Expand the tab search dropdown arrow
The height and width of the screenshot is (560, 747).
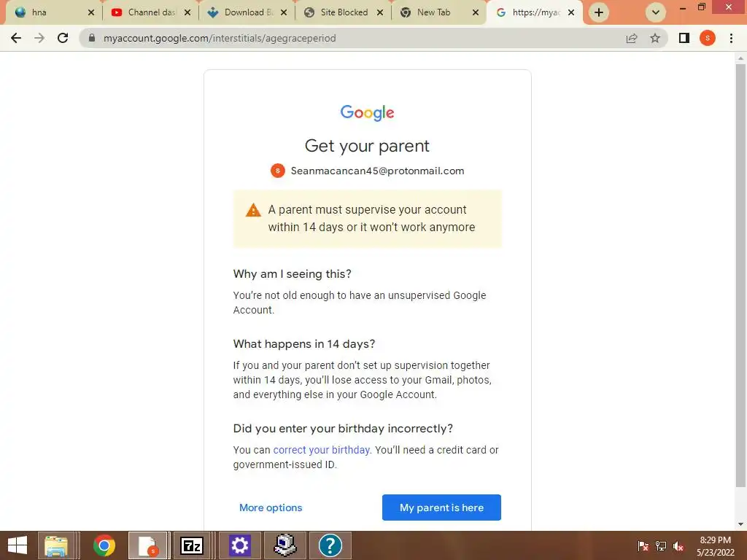click(x=656, y=12)
